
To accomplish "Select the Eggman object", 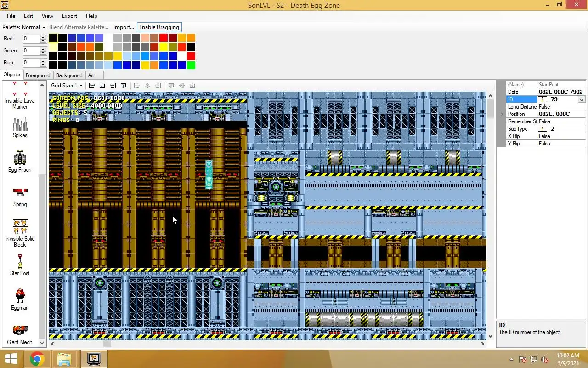I will point(20,299).
